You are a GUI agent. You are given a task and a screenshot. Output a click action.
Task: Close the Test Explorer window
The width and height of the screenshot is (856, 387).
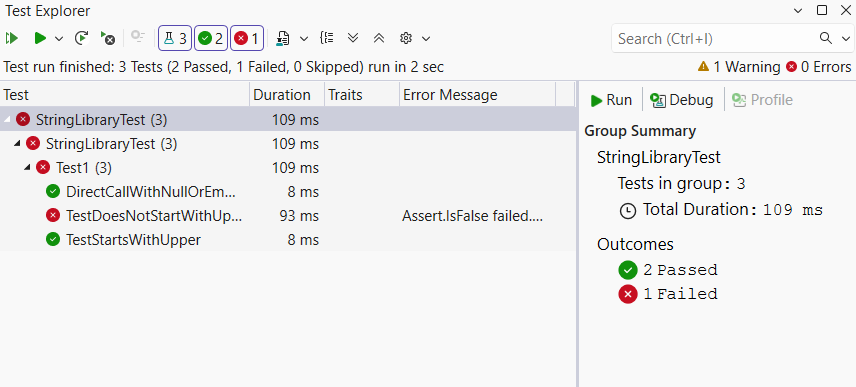pyautogui.click(x=845, y=10)
